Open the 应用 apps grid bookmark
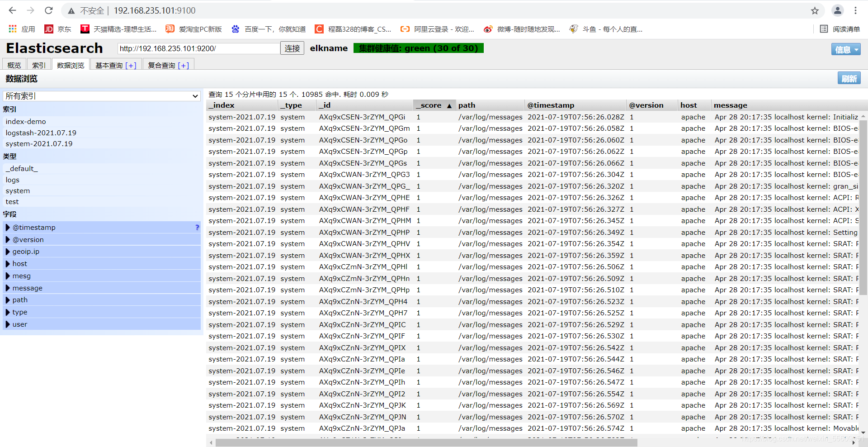Viewport: 868px width, 447px height. [22, 29]
